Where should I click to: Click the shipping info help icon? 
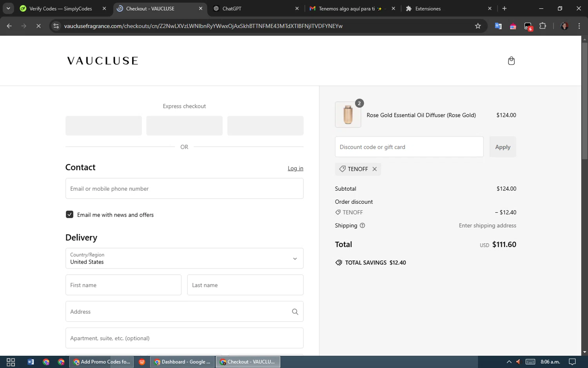[x=362, y=226]
